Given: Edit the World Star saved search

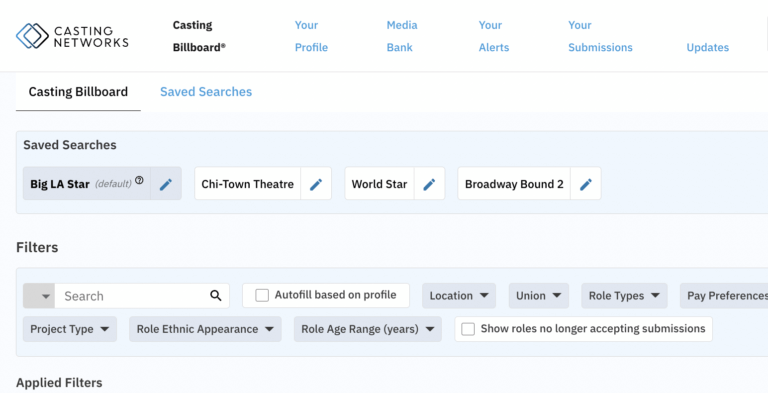Looking at the screenshot, I should pyautogui.click(x=430, y=184).
